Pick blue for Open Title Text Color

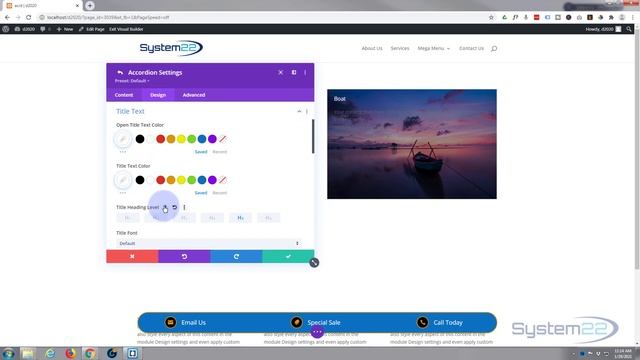click(202, 139)
